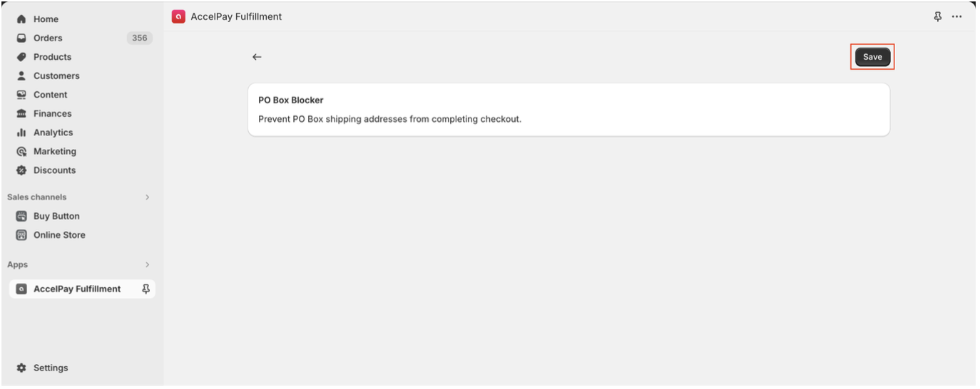This screenshot has width=980, height=389.
Task: Click the Home icon in sidebar
Action: point(21,19)
